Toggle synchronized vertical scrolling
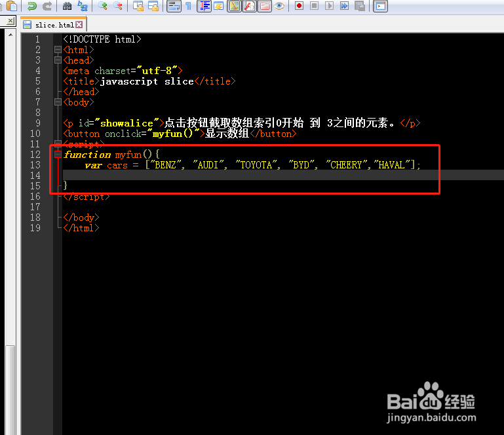 coord(138,6)
